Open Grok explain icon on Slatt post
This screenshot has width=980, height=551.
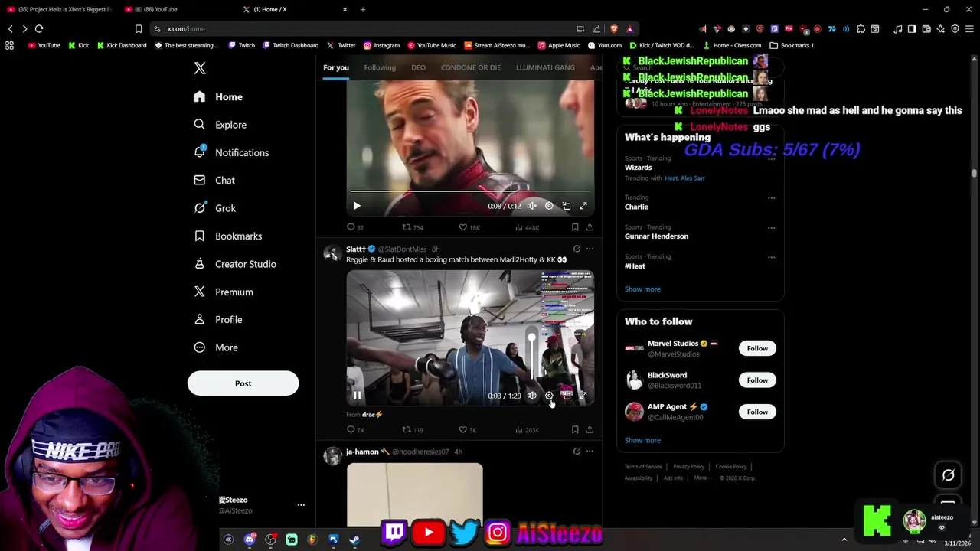pos(577,249)
